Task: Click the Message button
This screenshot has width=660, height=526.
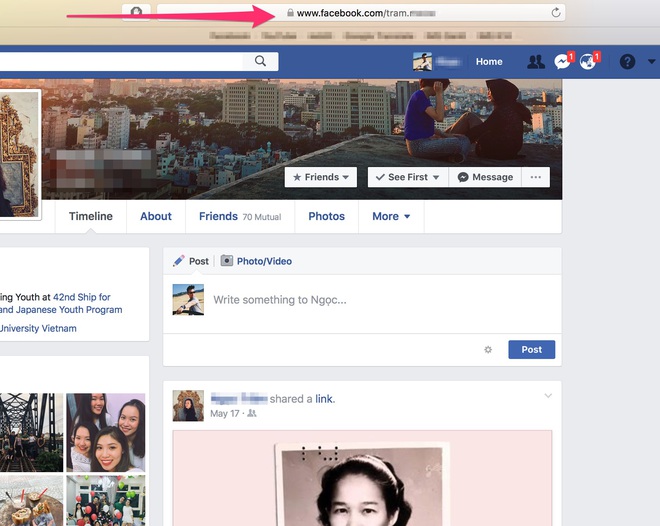Action: [485, 177]
